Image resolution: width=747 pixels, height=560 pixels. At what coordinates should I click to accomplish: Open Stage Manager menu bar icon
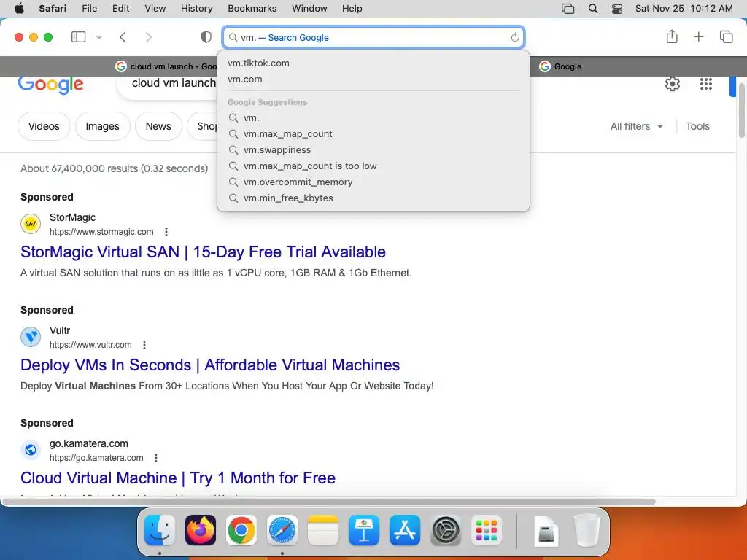point(568,8)
